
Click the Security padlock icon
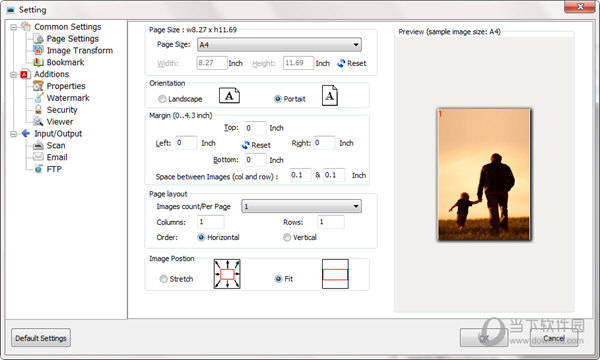coord(38,109)
